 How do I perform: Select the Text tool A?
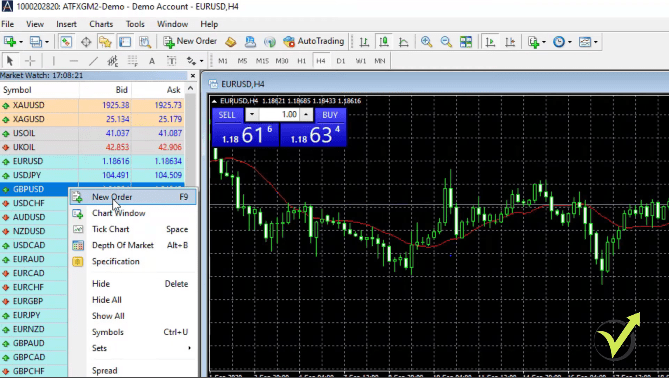[152, 61]
